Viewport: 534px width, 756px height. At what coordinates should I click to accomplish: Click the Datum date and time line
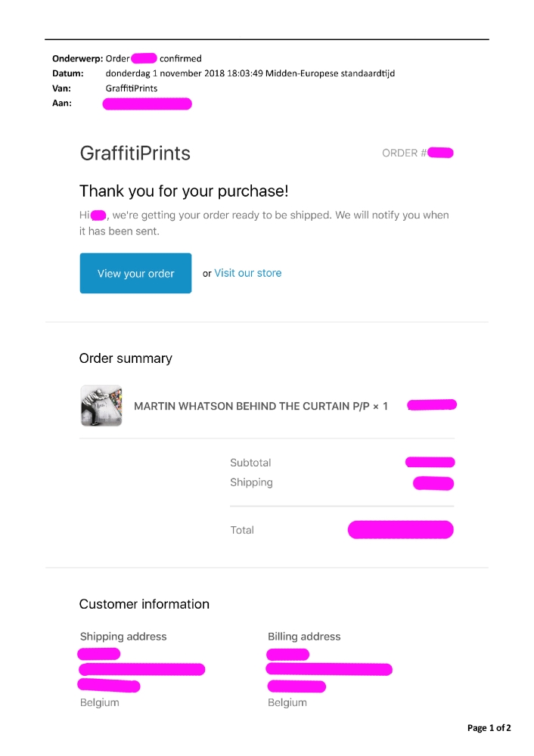(250, 73)
